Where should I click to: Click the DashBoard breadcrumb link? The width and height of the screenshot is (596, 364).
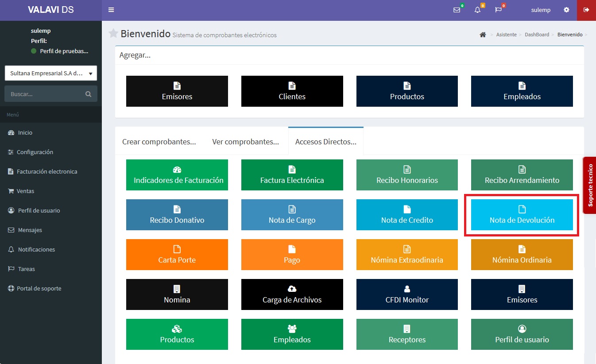pyautogui.click(x=537, y=35)
